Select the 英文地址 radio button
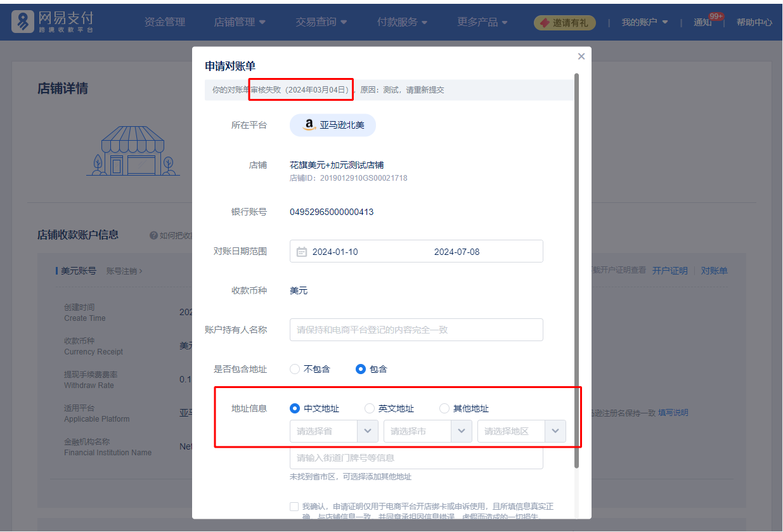 tap(370, 408)
